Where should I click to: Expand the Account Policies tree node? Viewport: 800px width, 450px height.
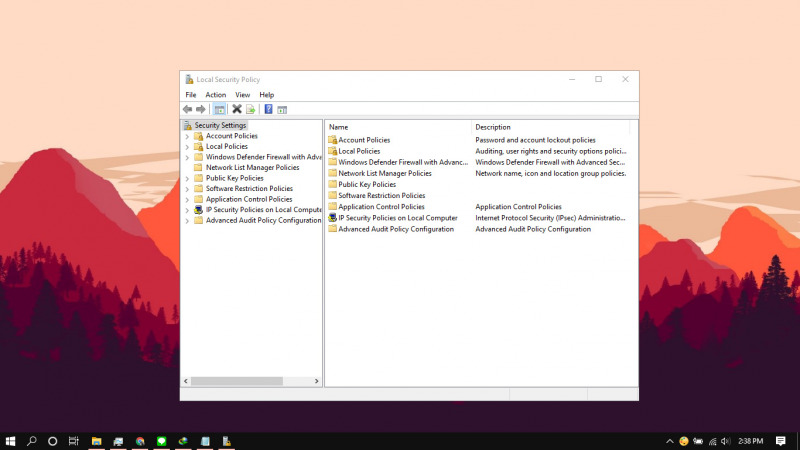coord(187,136)
